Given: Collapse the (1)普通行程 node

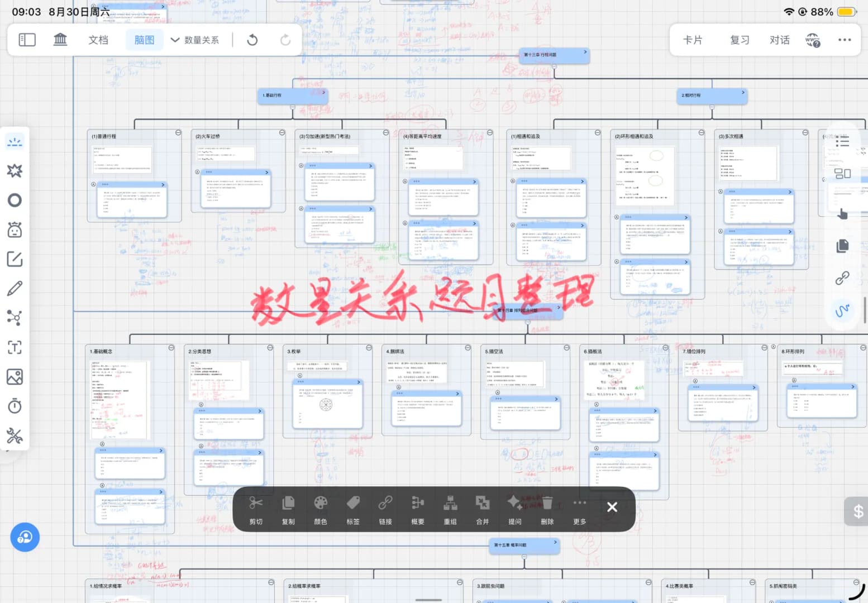Looking at the screenshot, I should [178, 133].
